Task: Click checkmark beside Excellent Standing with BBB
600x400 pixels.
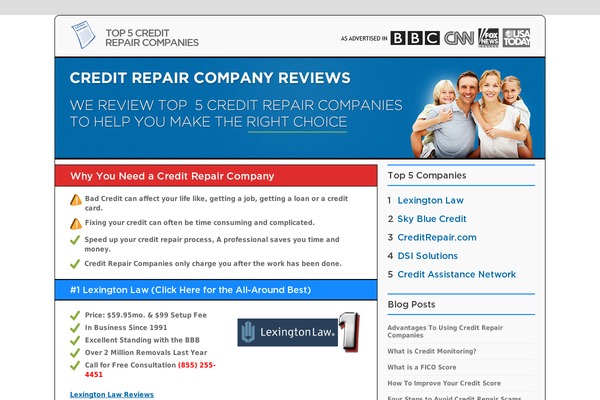Action: 75,340
